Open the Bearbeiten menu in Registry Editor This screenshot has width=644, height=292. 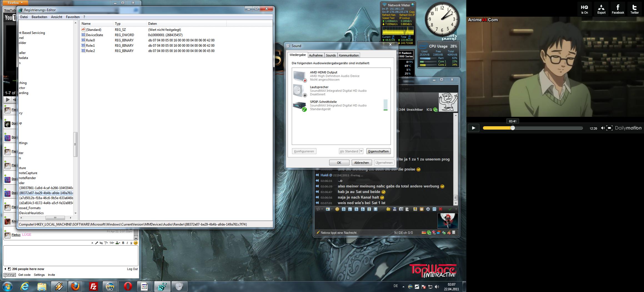coord(39,17)
